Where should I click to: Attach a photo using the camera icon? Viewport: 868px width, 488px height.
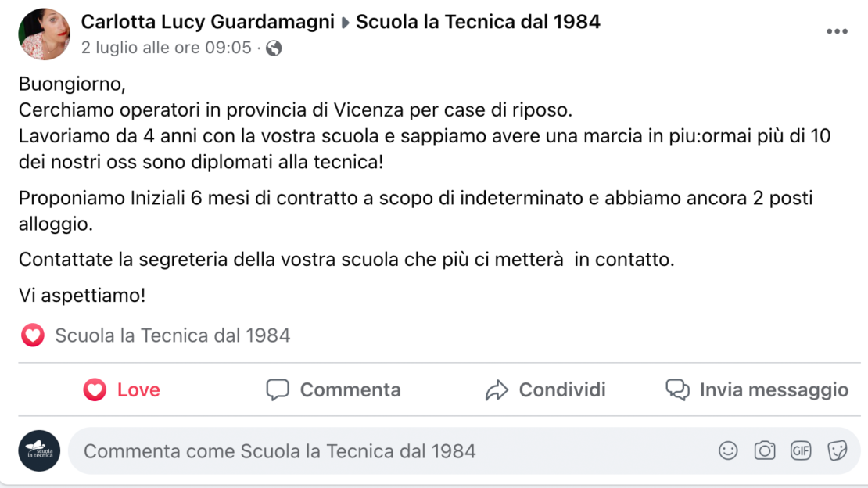(x=764, y=450)
